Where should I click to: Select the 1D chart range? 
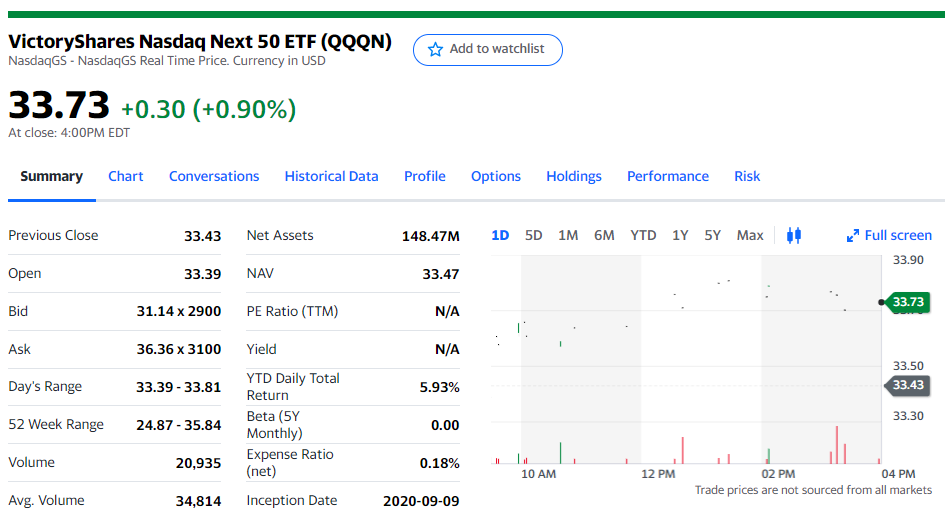click(500, 235)
